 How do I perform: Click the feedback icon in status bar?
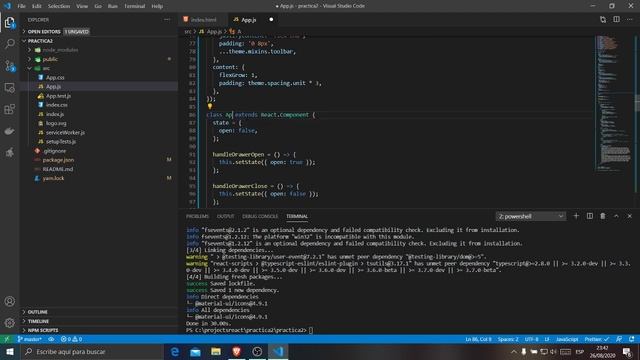[619, 339]
